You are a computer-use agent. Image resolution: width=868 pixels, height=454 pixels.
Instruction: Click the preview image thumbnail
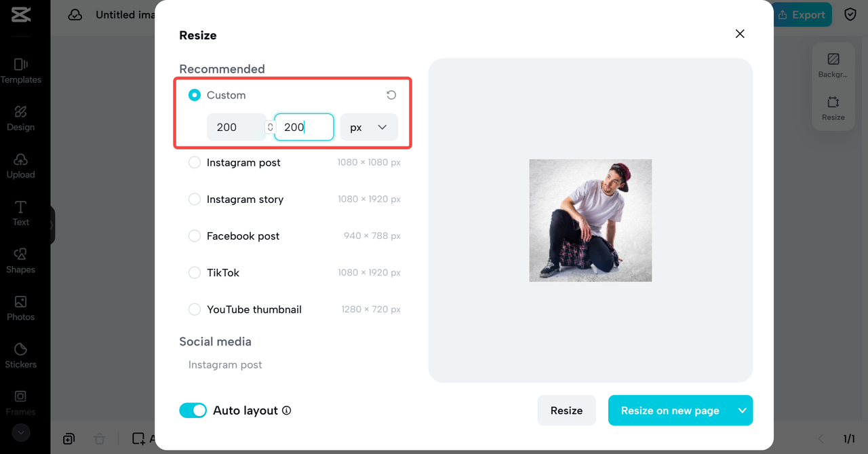[x=590, y=221]
